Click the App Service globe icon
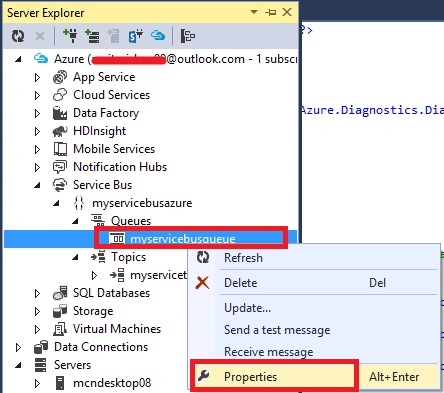Viewport: 444px width, 393px height. tap(60, 77)
